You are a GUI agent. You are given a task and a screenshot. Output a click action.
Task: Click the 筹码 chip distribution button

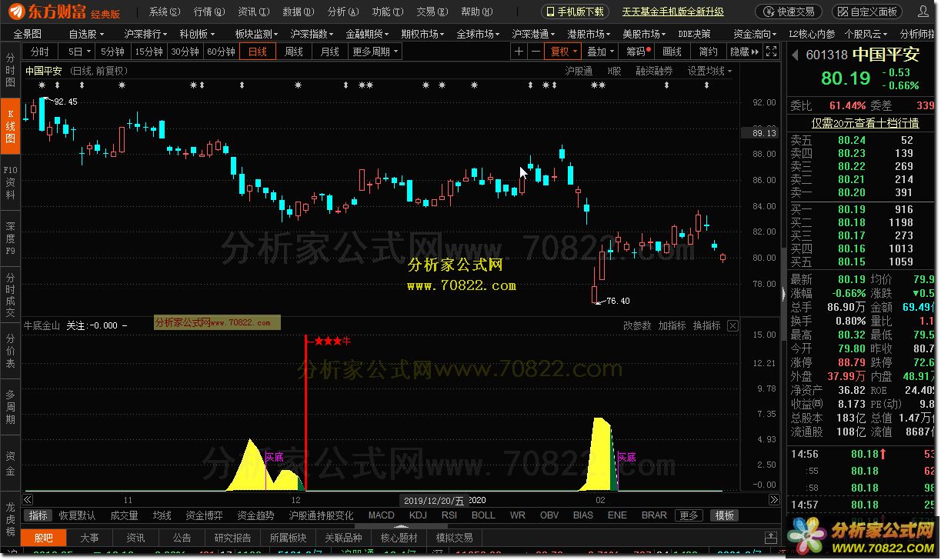click(639, 52)
